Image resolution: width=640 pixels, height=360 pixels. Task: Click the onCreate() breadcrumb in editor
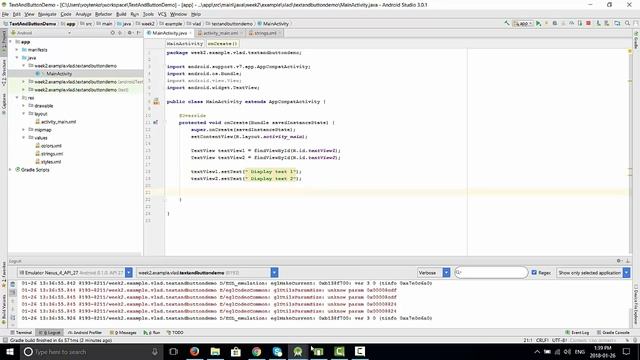(222, 44)
